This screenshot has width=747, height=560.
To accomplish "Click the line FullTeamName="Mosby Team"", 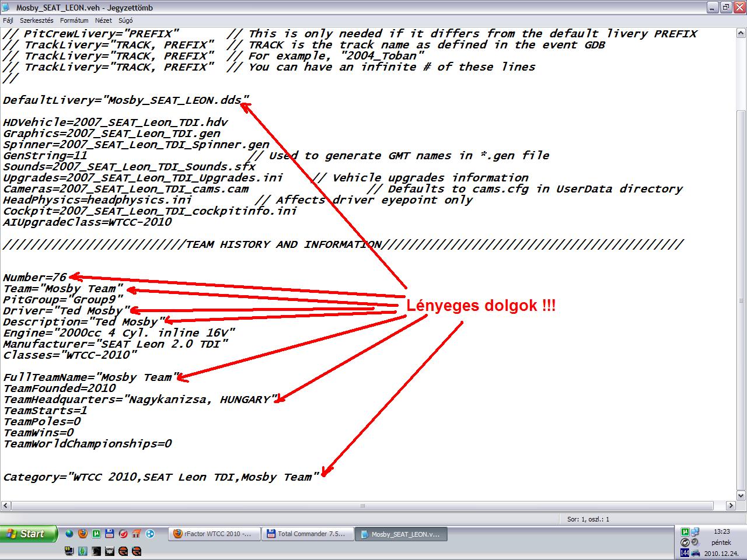I will point(90,377).
